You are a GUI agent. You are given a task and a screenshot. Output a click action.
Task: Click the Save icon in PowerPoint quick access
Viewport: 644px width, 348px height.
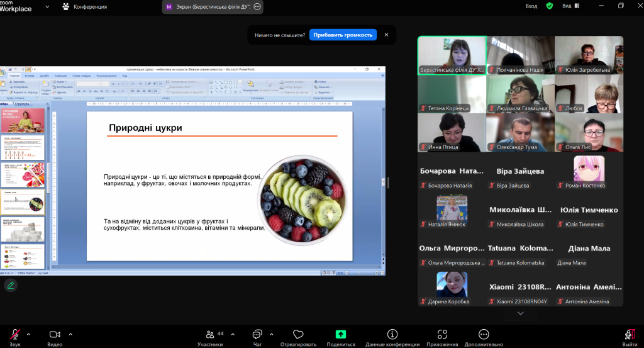tap(9, 69)
